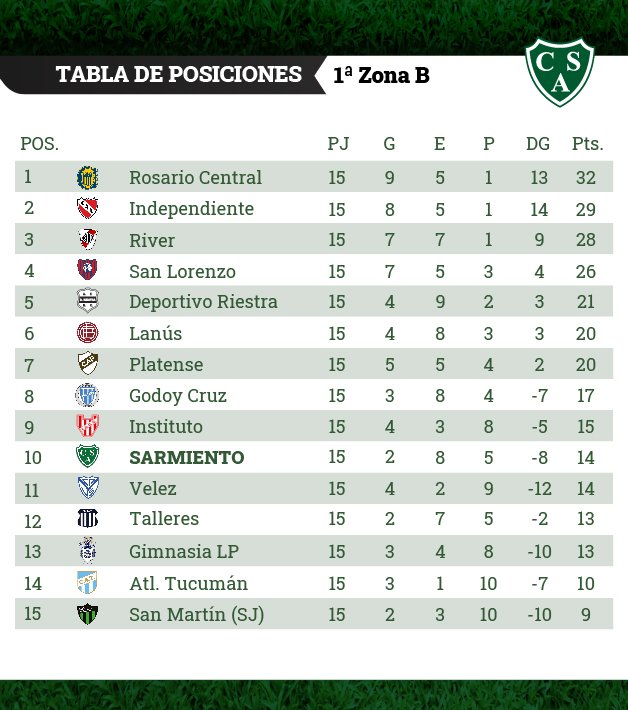
Task: Click the Deportivo Riestra team name
Action: pos(203,302)
